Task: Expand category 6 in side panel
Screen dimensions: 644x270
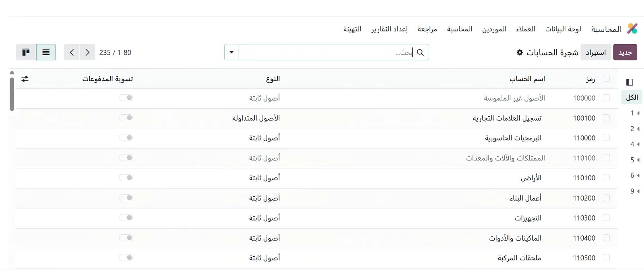Action: (x=638, y=175)
